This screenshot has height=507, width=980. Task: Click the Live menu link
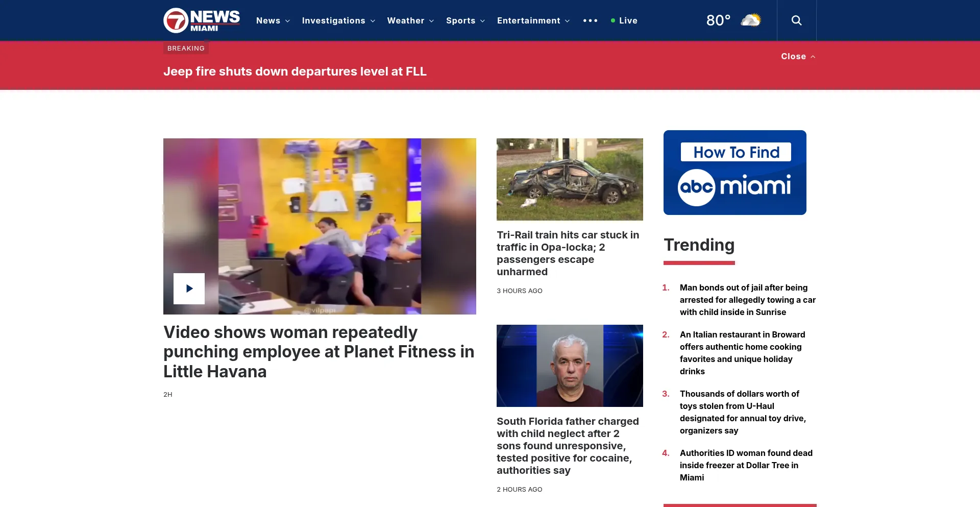(628, 20)
